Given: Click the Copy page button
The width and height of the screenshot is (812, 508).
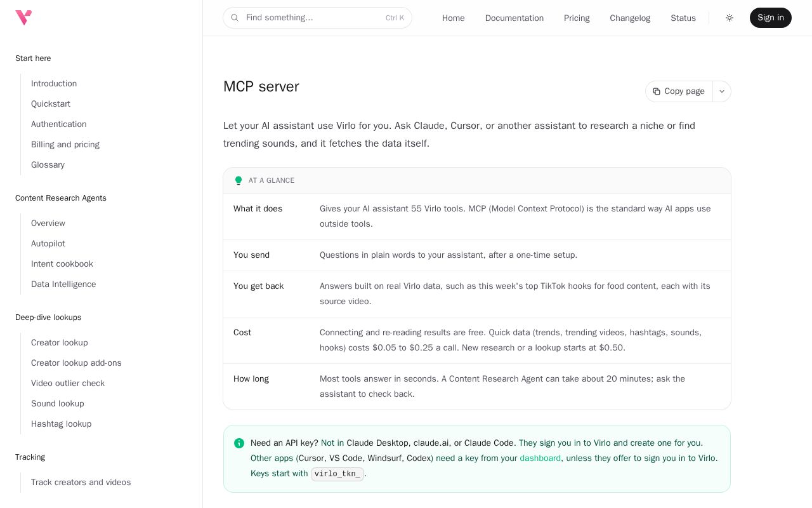Looking at the screenshot, I should click(x=679, y=91).
